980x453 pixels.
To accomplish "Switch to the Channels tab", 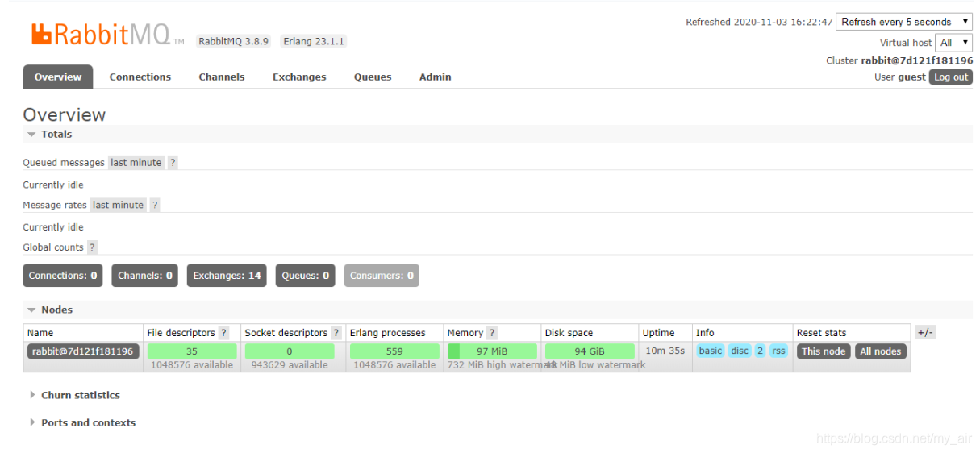I will click(222, 77).
